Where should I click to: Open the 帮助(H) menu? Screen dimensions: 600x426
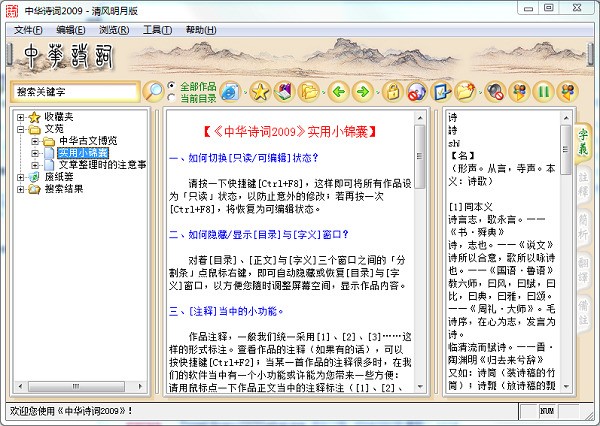201,30
